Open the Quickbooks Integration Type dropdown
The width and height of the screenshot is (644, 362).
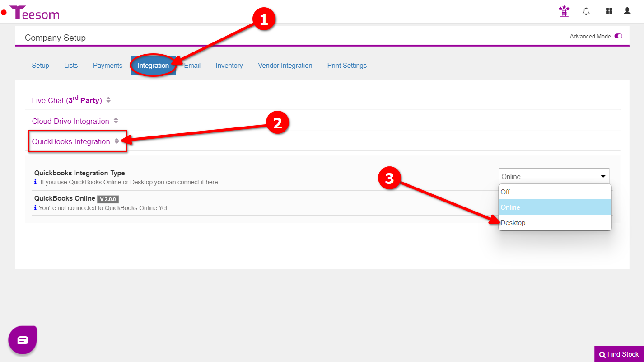coord(554,176)
